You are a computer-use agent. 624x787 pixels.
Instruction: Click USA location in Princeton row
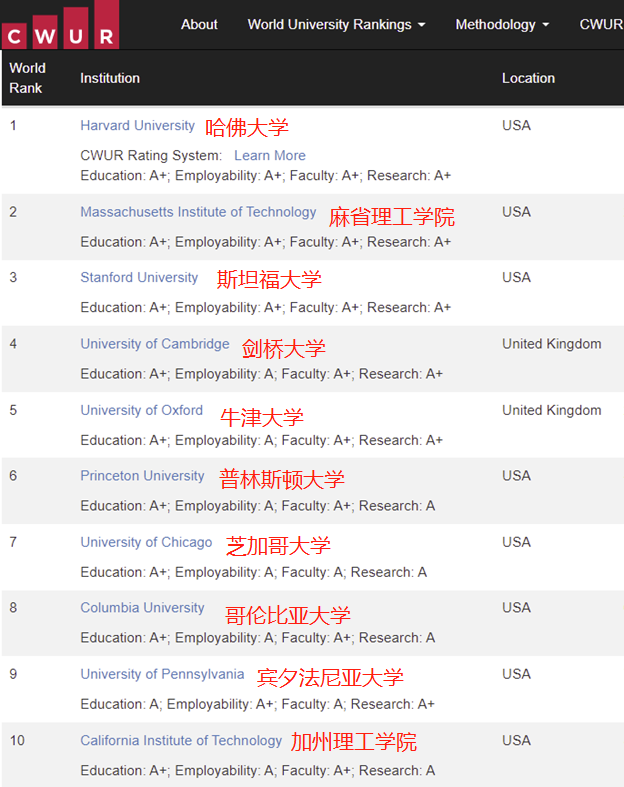pos(517,476)
